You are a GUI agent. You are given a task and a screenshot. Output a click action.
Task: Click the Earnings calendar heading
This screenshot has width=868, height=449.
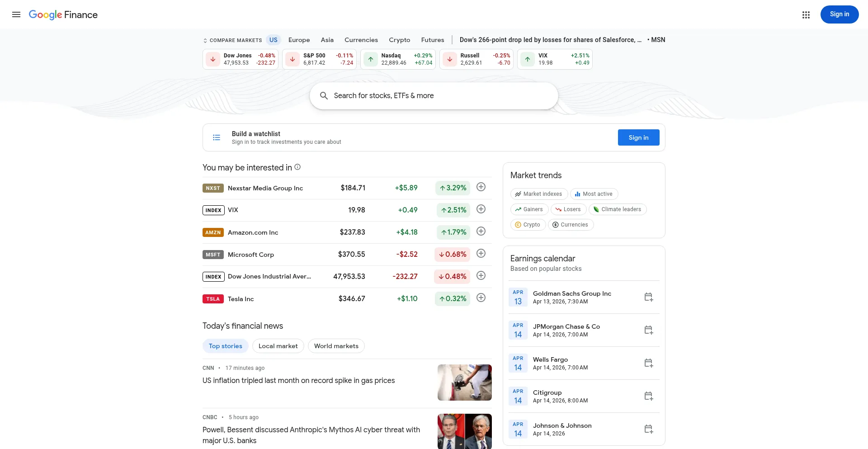[542, 258]
